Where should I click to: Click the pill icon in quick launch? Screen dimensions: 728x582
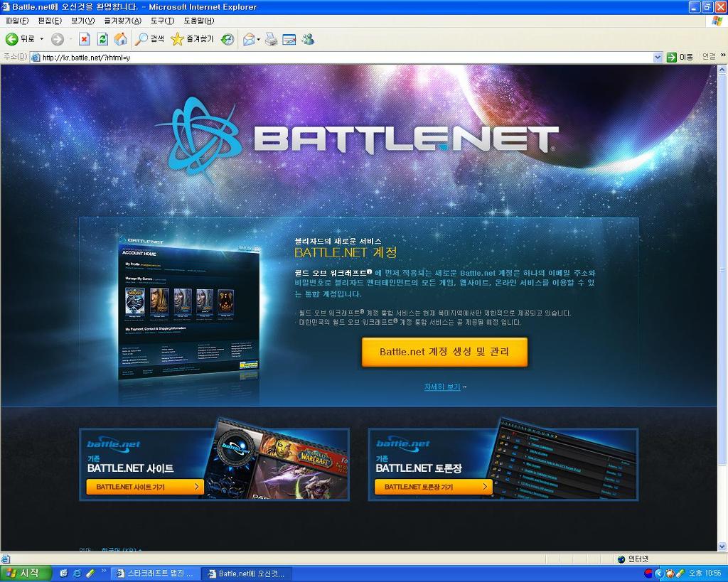point(90,573)
